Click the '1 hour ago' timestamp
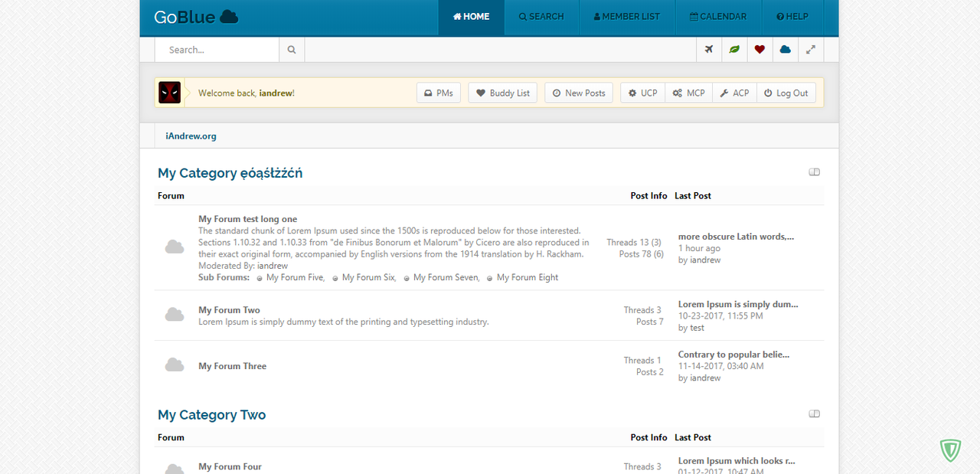The width and height of the screenshot is (980, 474). click(x=699, y=248)
